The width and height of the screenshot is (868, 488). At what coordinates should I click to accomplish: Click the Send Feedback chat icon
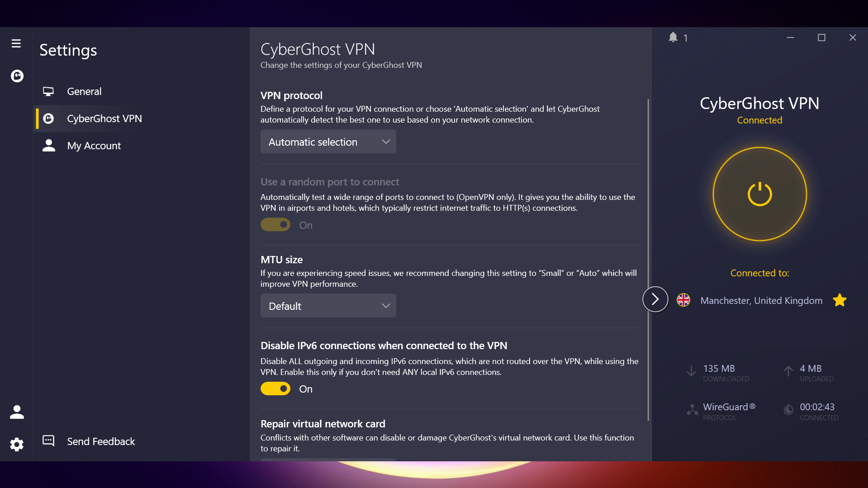point(48,441)
